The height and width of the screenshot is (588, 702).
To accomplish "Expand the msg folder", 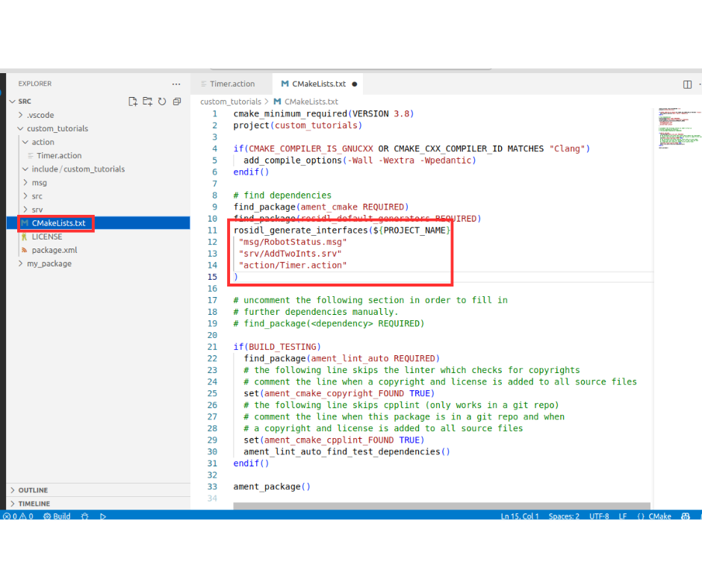I will point(39,183).
